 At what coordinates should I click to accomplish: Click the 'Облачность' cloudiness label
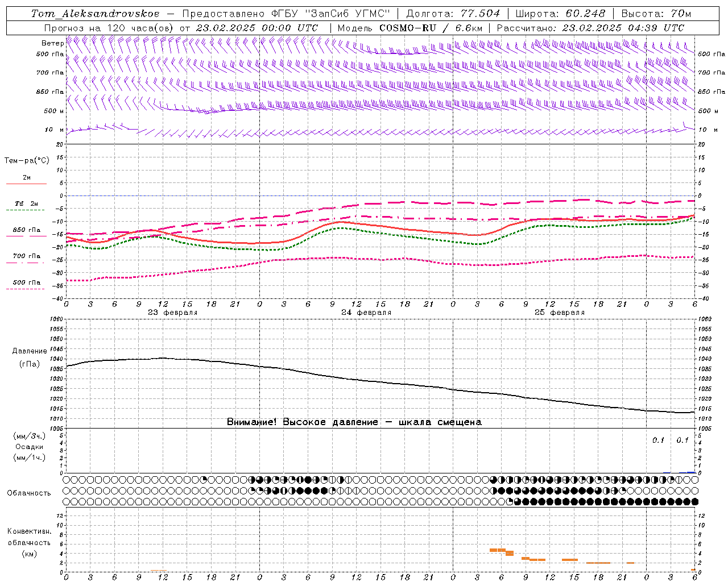tap(29, 493)
